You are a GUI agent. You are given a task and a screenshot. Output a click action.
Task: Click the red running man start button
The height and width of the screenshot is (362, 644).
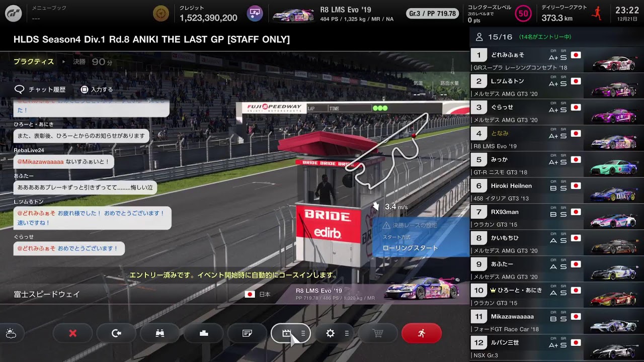coord(422,333)
